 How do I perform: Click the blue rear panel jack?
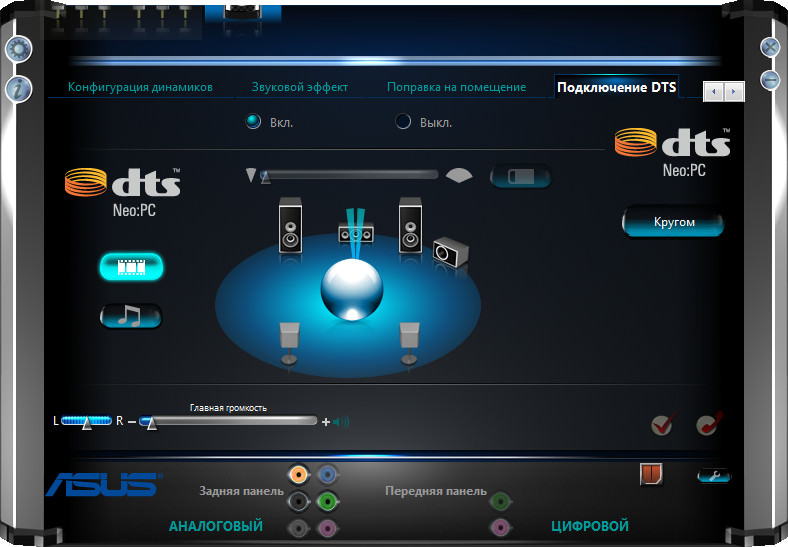327,474
